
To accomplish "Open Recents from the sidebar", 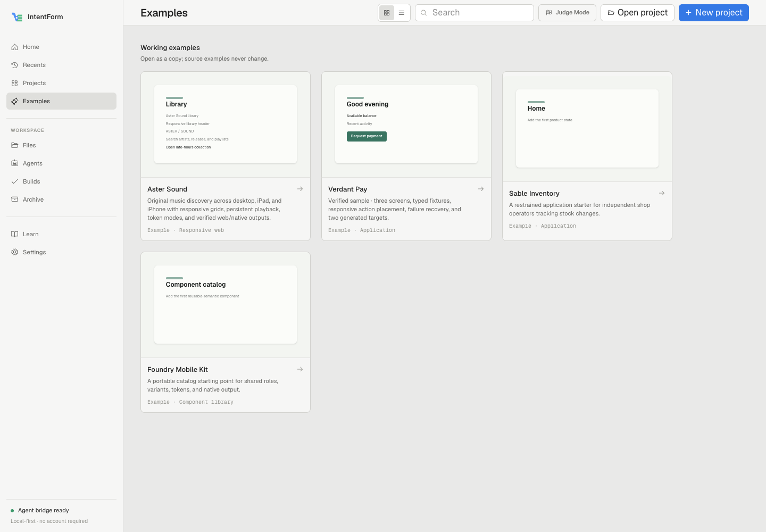I will pyautogui.click(x=61, y=65).
